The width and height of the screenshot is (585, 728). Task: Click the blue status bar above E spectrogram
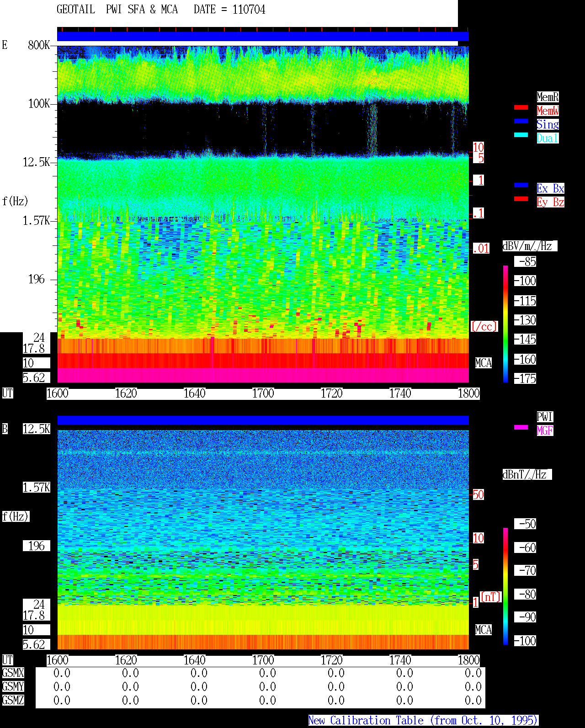coord(263,37)
